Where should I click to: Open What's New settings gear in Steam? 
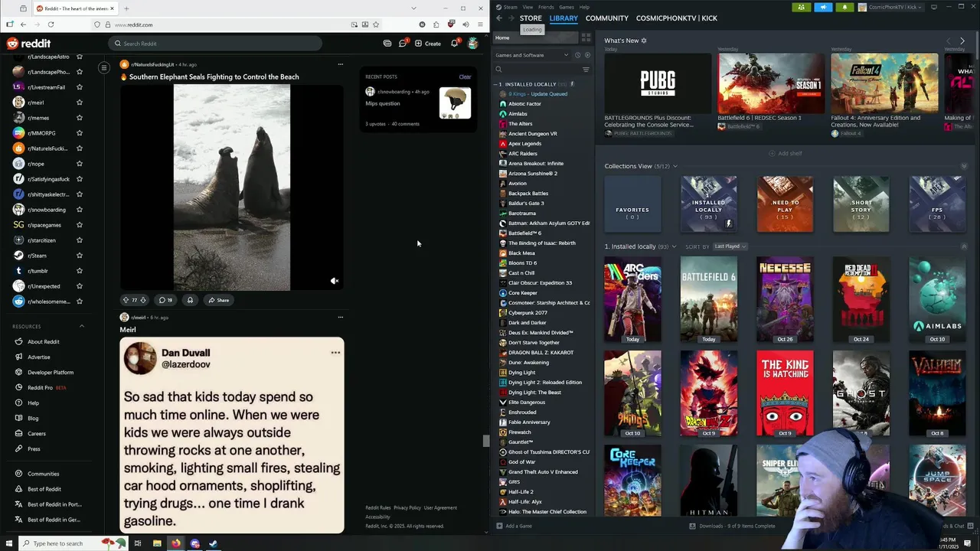[x=644, y=41]
